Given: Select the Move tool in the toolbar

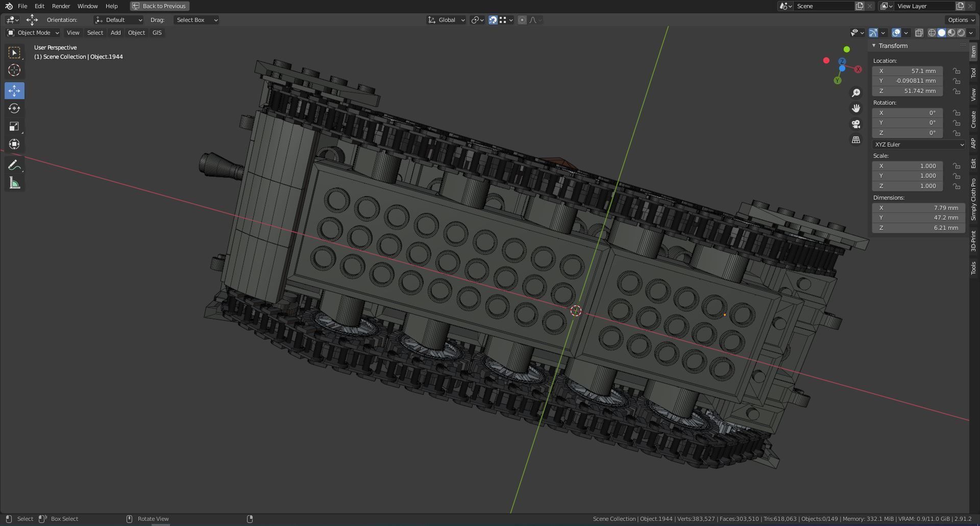Looking at the screenshot, I should pyautogui.click(x=14, y=90).
